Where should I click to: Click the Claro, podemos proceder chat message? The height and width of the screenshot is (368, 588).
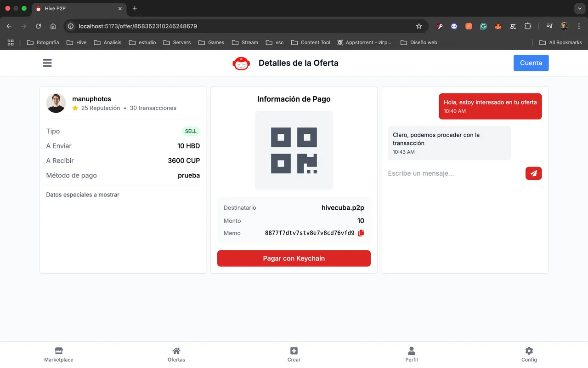tap(449, 143)
